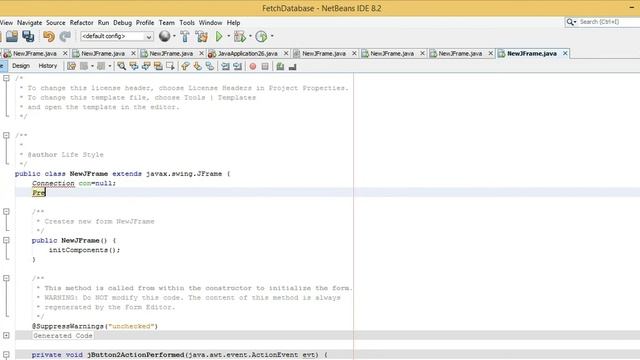Open the Profile menu
The height and width of the screenshot is (360, 640).
point(145,22)
